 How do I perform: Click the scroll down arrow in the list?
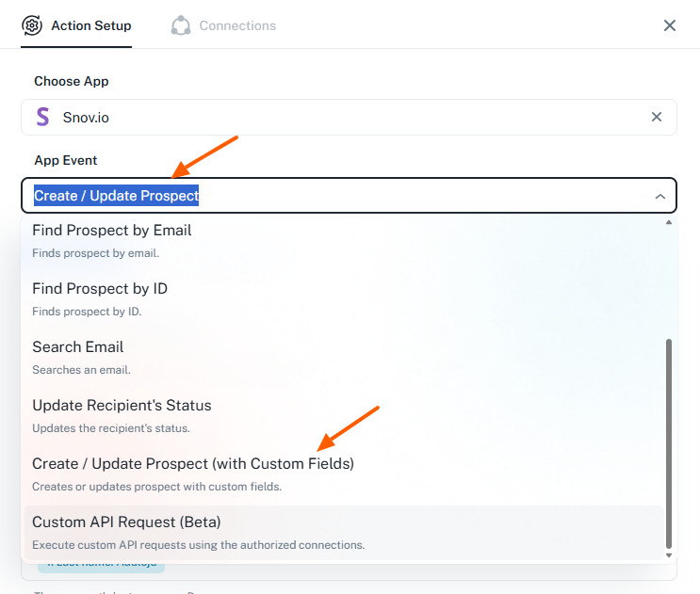669,555
